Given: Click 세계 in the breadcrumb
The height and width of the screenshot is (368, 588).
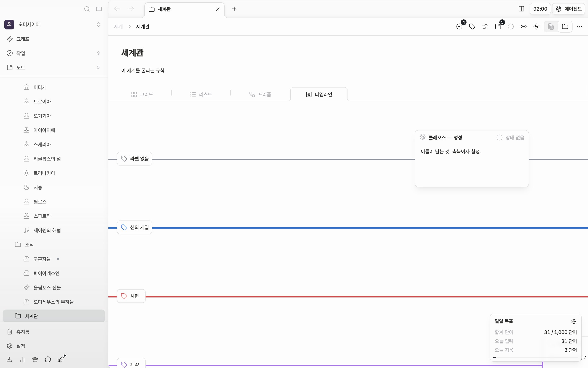Looking at the screenshot, I should pyautogui.click(x=118, y=27).
